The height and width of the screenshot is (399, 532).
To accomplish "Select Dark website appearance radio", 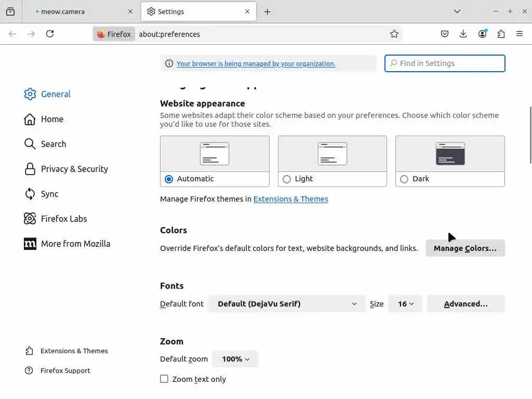I will point(404,179).
